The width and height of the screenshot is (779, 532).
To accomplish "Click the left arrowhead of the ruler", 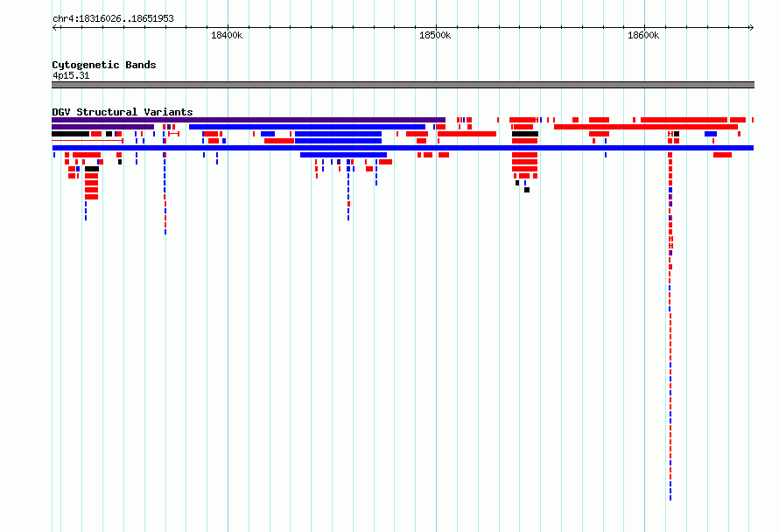I will [x=54, y=27].
